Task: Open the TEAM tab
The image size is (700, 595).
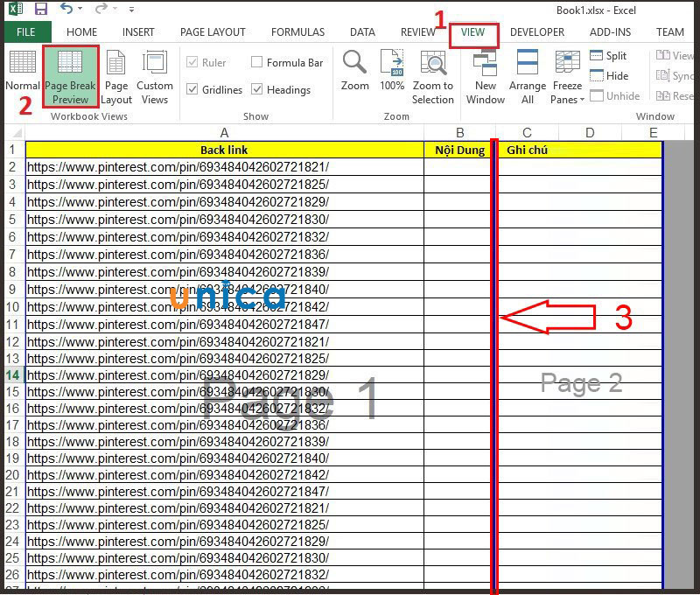Action: point(669,32)
